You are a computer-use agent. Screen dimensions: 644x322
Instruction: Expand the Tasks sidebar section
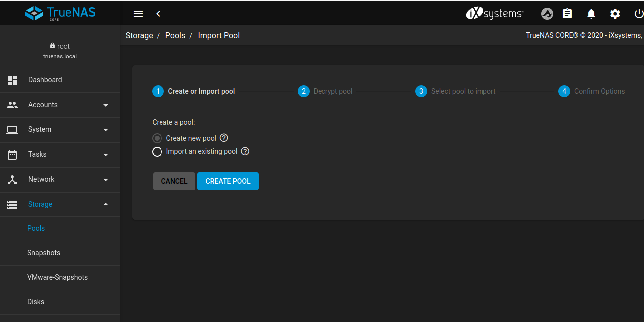pos(60,154)
